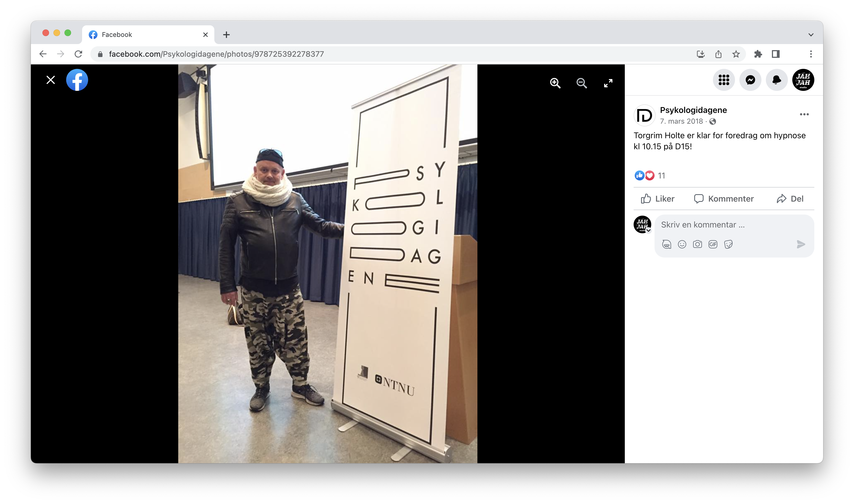Zoom out of the photo
This screenshot has height=504, width=854.
pos(582,83)
